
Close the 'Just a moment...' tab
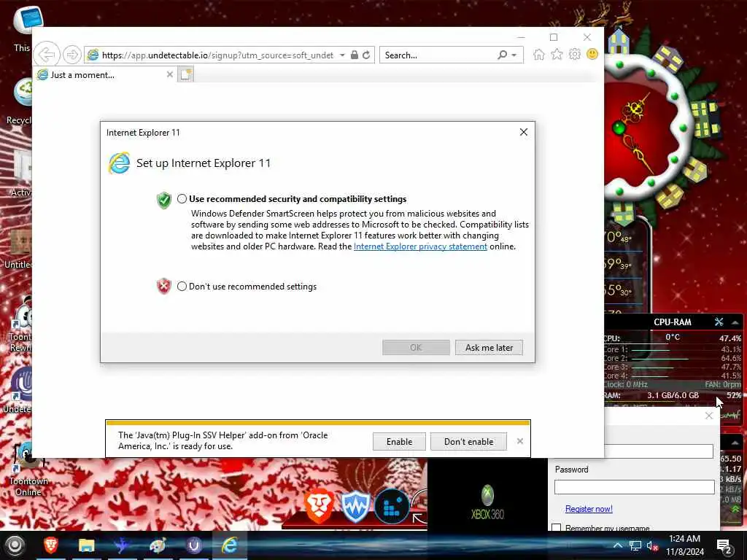[169, 74]
